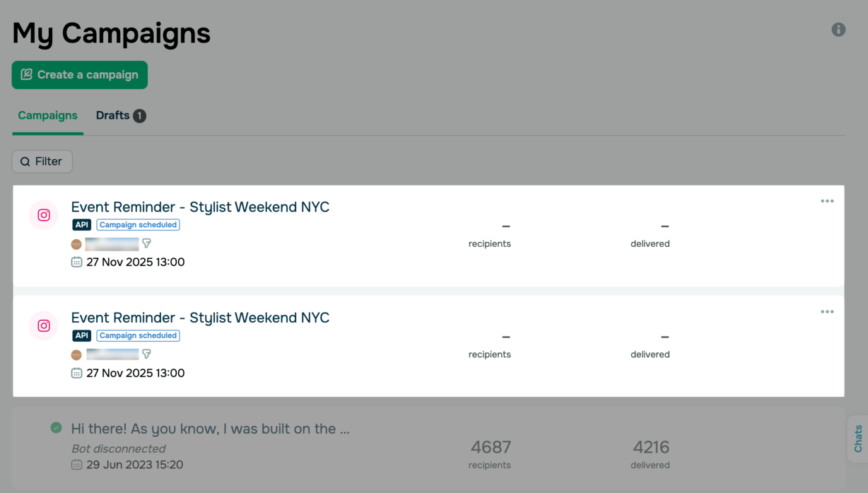Click the Create a campaign button
This screenshot has height=493, width=868.
click(x=80, y=75)
